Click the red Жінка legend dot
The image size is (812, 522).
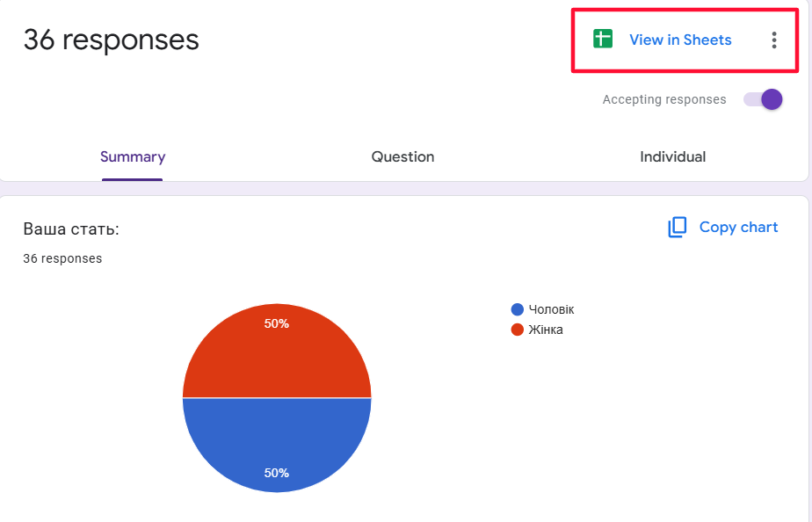coord(517,330)
